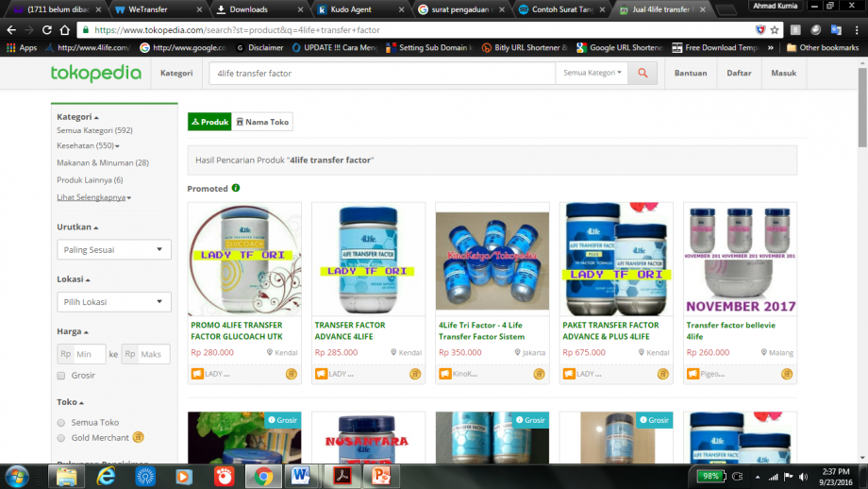Open File Explorer in taskbar
868x489 pixels.
click(66, 477)
